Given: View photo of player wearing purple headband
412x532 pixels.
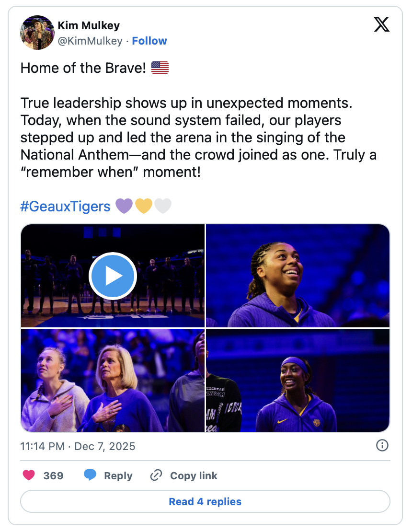Looking at the screenshot, I should [298, 381].
